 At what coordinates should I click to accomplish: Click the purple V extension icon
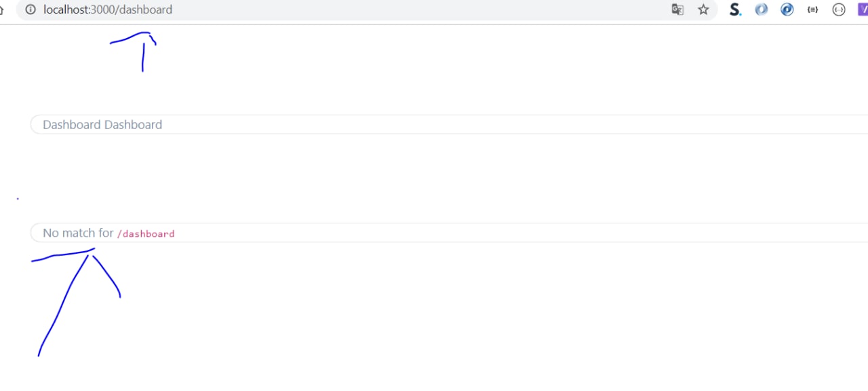click(x=863, y=10)
